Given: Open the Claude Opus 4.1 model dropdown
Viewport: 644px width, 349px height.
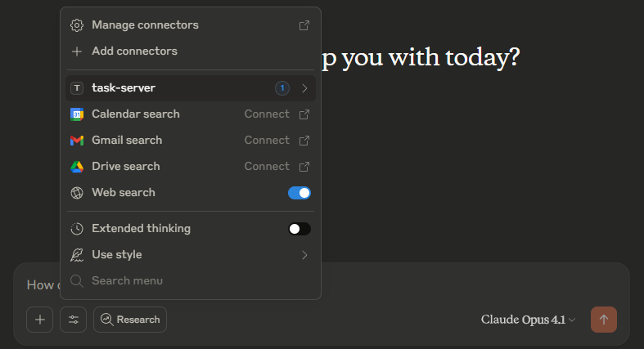Looking at the screenshot, I should [x=528, y=320].
